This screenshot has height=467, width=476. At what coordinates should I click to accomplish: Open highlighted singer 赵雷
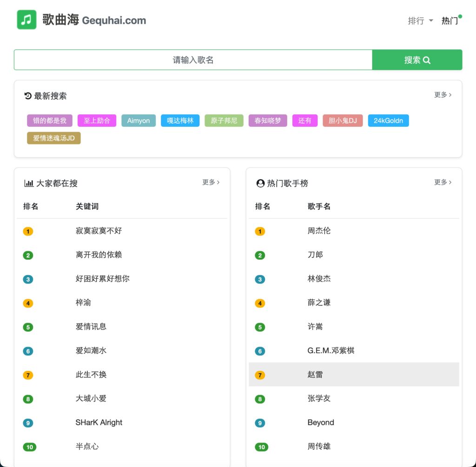[x=315, y=375]
